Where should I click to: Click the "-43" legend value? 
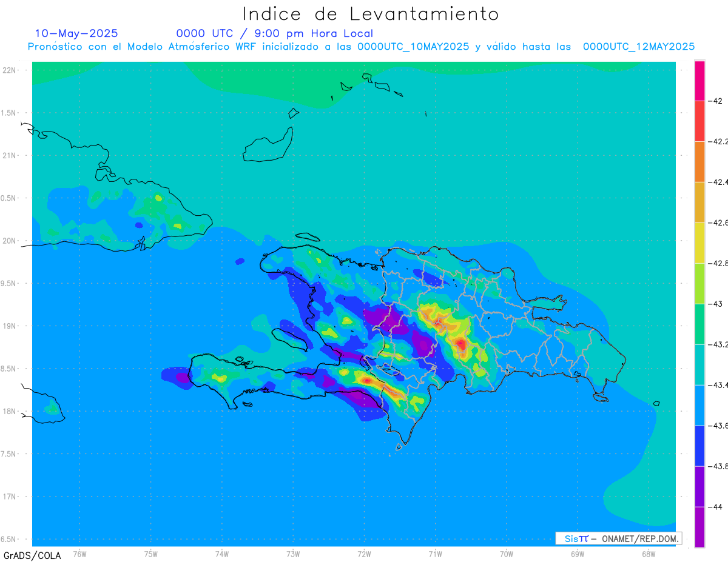click(716, 304)
